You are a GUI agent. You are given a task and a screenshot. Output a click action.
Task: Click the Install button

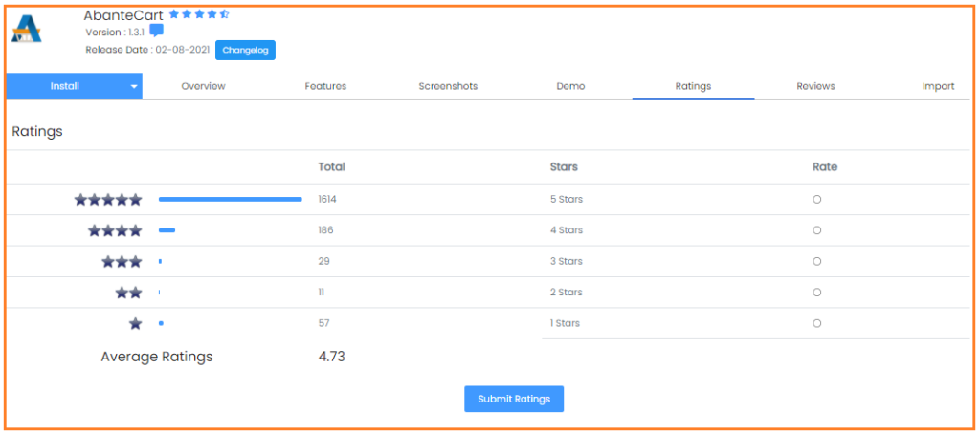point(65,86)
